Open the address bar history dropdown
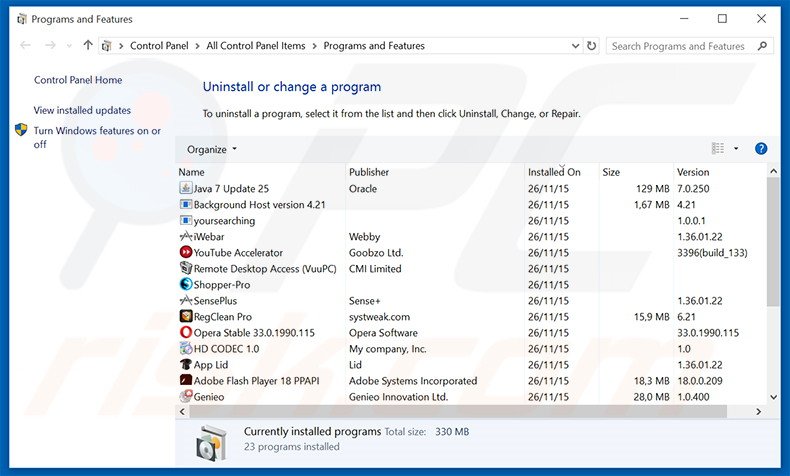 (575, 46)
